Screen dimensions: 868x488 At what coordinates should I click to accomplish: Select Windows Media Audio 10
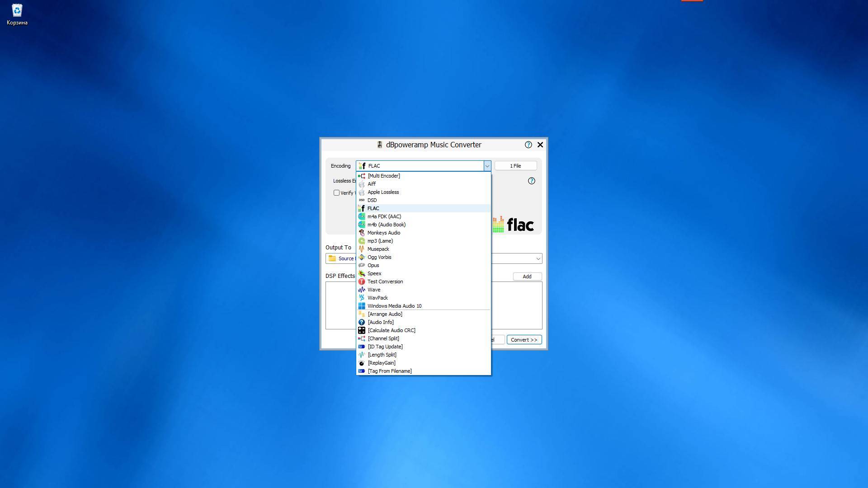point(424,306)
